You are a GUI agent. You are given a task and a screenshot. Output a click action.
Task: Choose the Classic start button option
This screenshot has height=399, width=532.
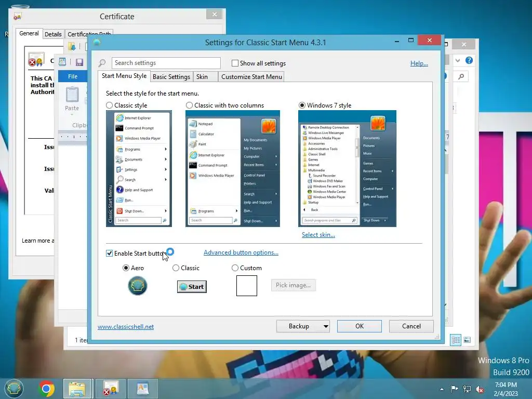(x=176, y=268)
